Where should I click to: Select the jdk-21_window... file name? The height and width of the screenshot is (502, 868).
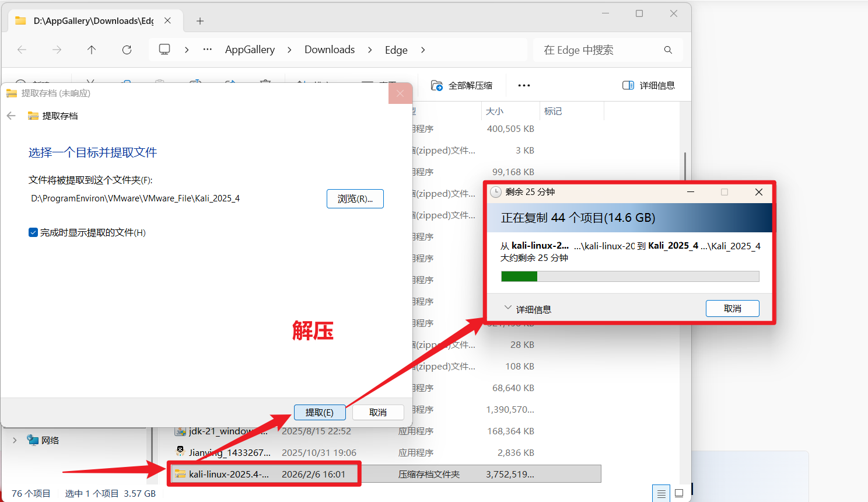(228, 431)
